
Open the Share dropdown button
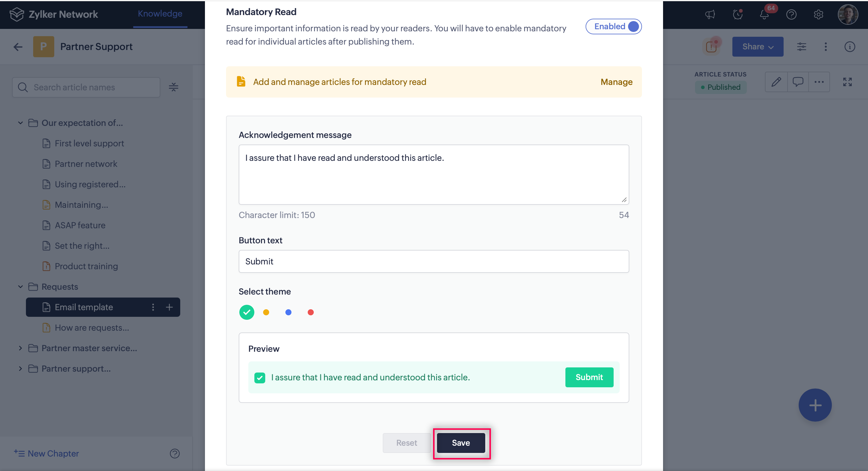point(757,47)
